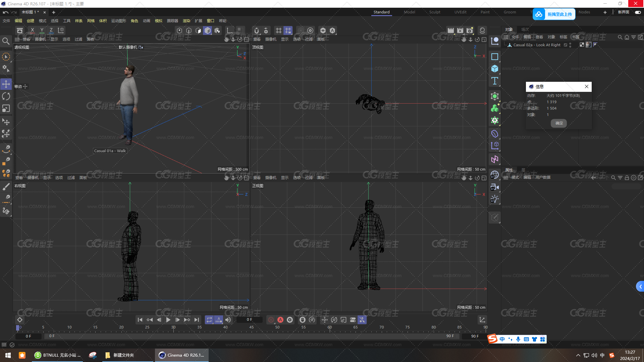Click Play forward on timeline
This screenshot has height=362, width=644.
[168, 320]
